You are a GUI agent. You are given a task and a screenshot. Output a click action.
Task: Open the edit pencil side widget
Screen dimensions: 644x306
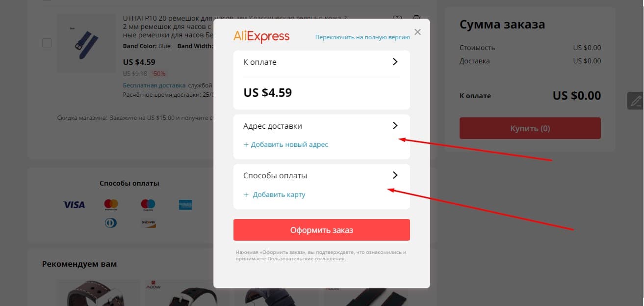tap(636, 101)
